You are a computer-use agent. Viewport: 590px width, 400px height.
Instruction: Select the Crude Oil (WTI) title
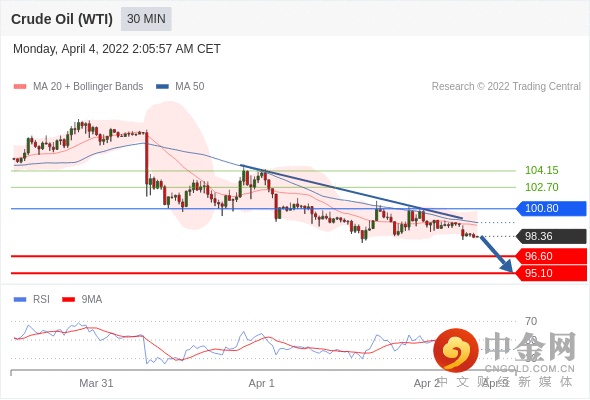pyautogui.click(x=62, y=19)
